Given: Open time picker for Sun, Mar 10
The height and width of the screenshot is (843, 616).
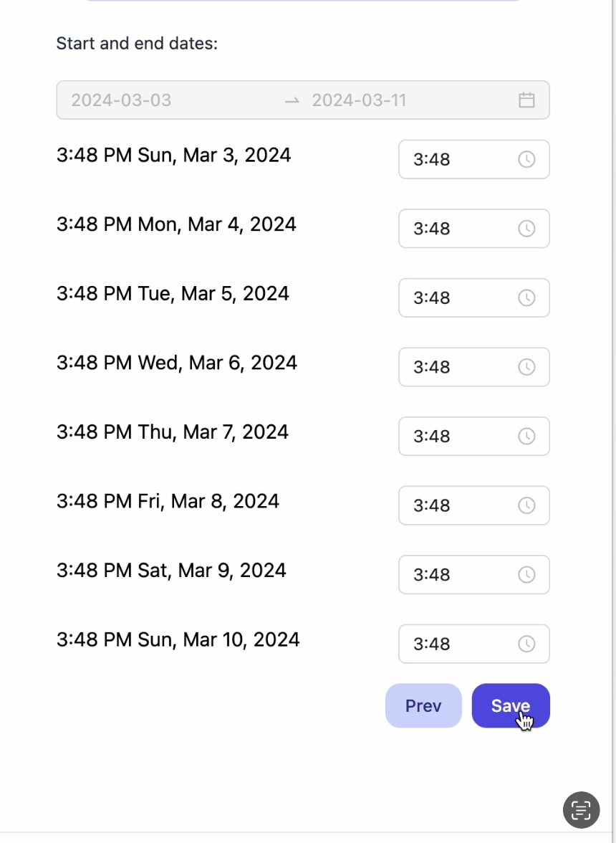Looking at the screenshot, I should (473, 644).
